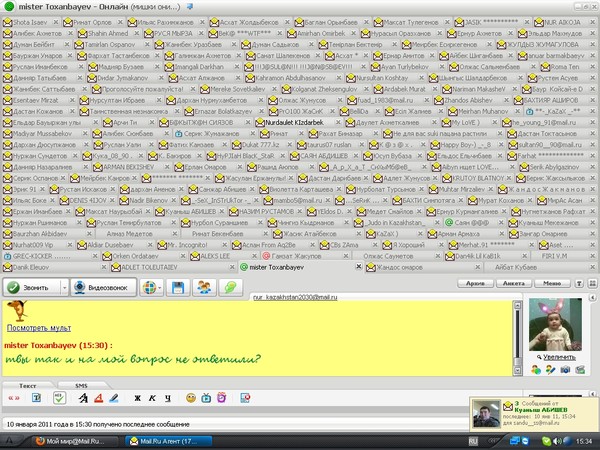Close the mister Toxanbayev tab
The image size is (600, 450).
pyautogui.click(x=359, y=266)
